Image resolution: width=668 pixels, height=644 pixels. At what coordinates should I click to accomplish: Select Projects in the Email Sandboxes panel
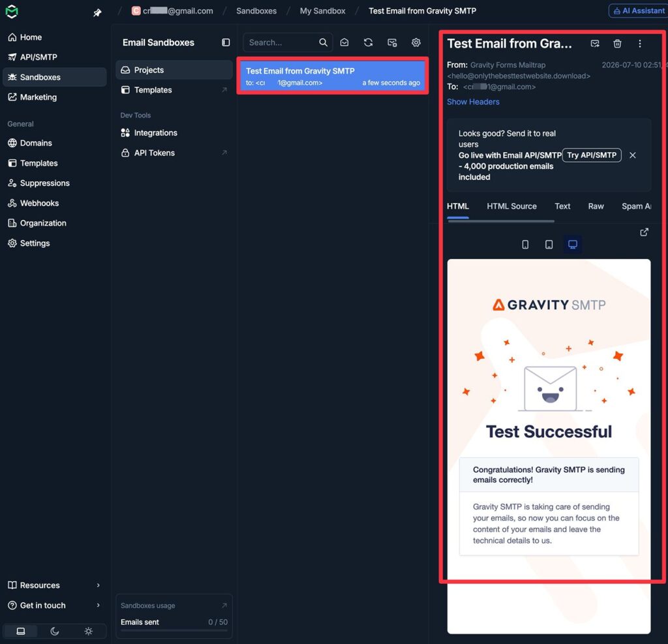pos(174,70)
